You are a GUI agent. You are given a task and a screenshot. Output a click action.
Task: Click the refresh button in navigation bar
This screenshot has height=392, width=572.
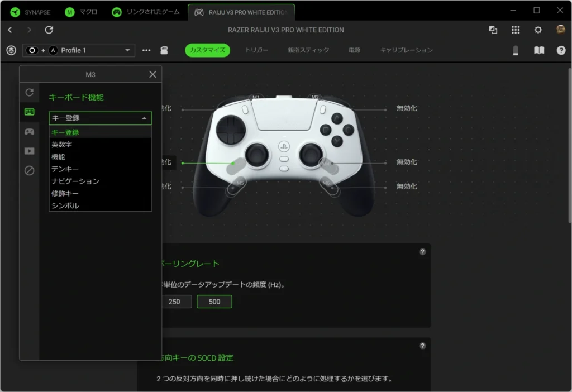(49, 30)
